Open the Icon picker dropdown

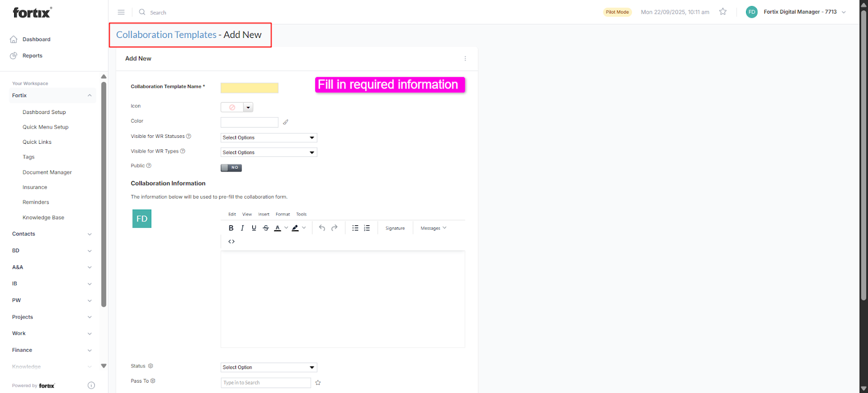tap(248, 107)
